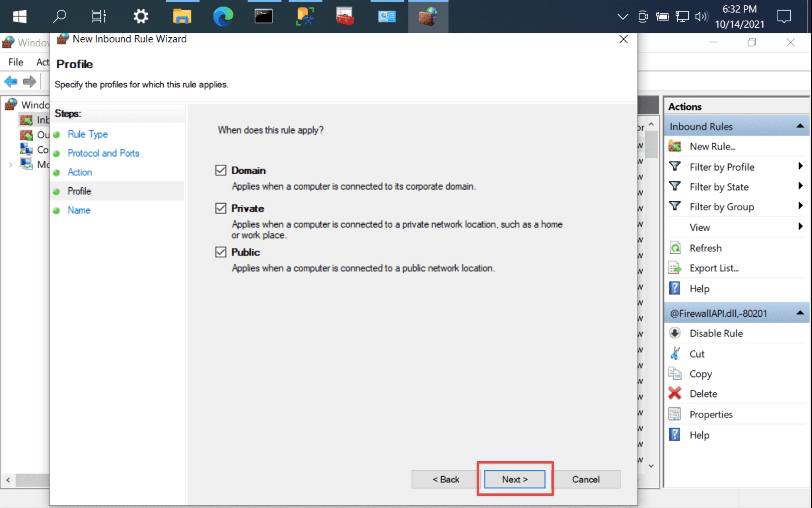
Task: Click the red Delete icon
Action: [x=675, y=393]
